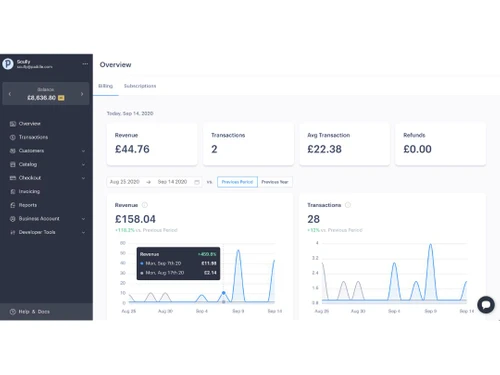The height and width of the screenshot is (375, 500).
Task: Click the Scully account name
Action: tap(24, 62)
